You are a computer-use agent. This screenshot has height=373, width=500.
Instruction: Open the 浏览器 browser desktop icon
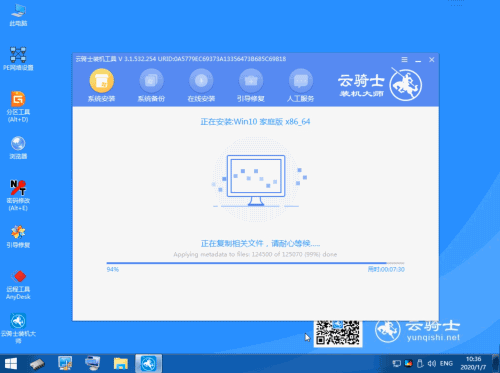point(18,148)
